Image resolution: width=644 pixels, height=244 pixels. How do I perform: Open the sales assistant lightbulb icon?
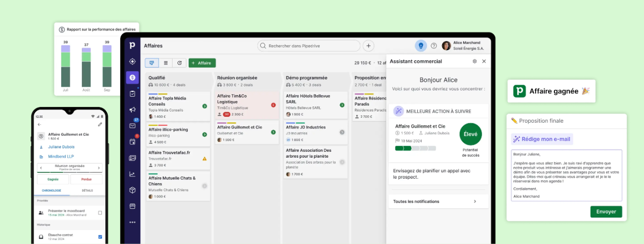tap(421, 46)
